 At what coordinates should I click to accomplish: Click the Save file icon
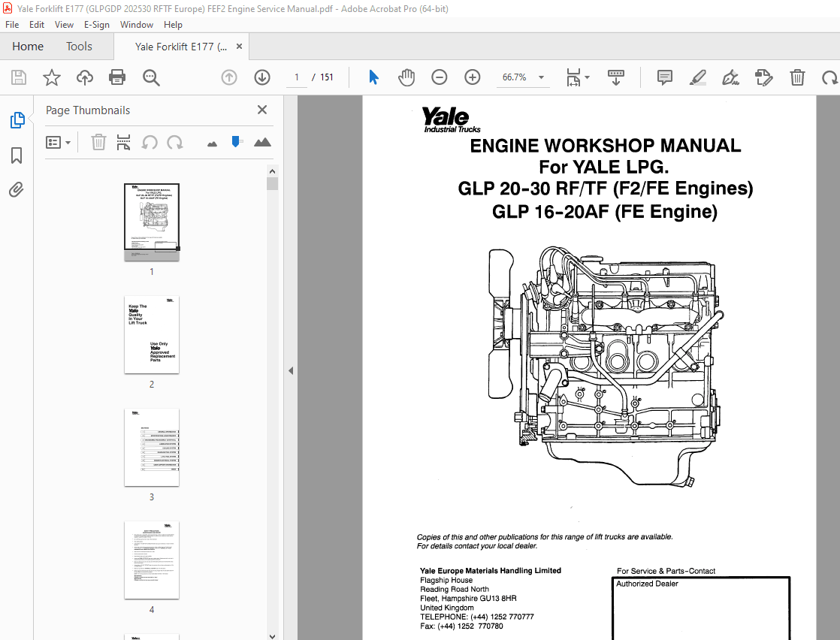[18, 77]
